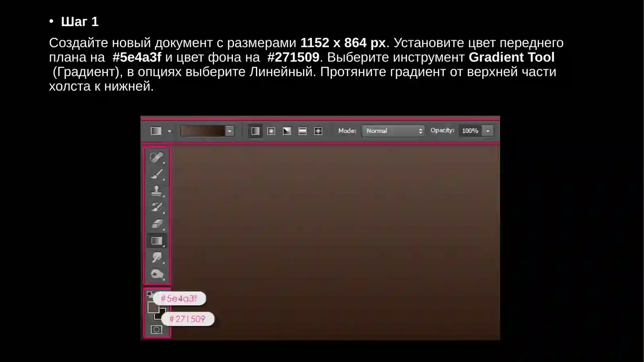This screenshot has width=644, height=362.
Task: Open the Mode dropdown set to Normal
Action: [x=393, y=131]
